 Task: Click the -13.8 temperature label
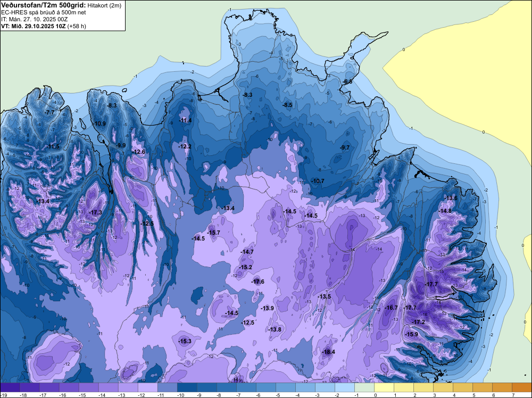[275, 329]
